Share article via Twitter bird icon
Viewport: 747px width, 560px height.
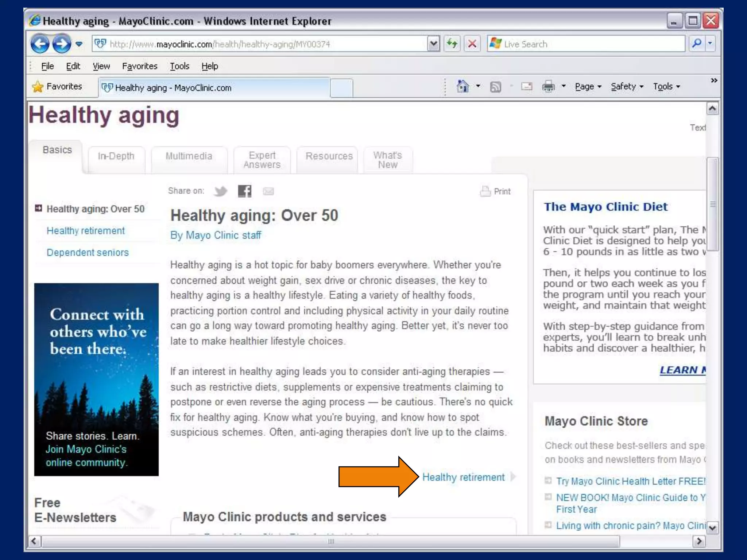click(x=221, y=191)
